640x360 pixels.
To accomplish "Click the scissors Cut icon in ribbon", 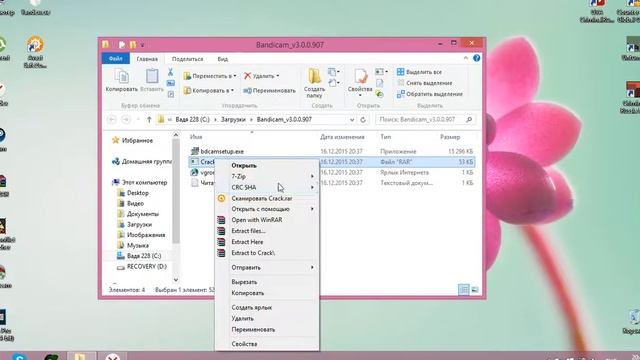I will pos(171,72).
